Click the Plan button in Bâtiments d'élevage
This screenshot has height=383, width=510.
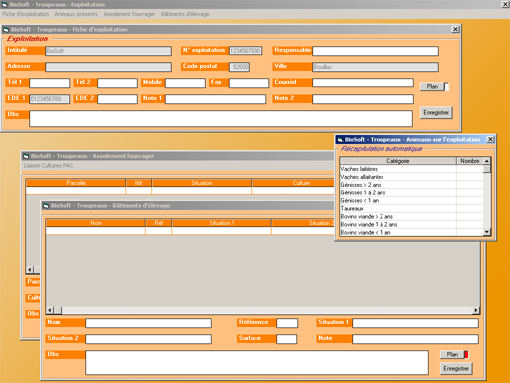[452, 355]
